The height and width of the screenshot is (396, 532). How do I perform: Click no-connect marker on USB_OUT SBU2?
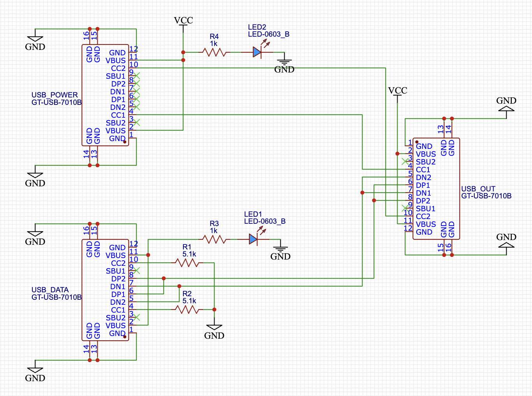point(405,161)
